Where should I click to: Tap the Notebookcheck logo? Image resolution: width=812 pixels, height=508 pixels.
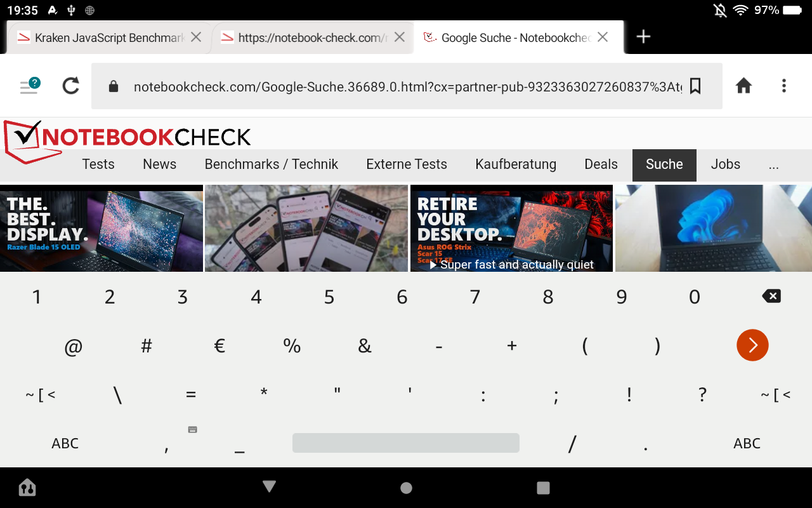(x=127, y=141)
